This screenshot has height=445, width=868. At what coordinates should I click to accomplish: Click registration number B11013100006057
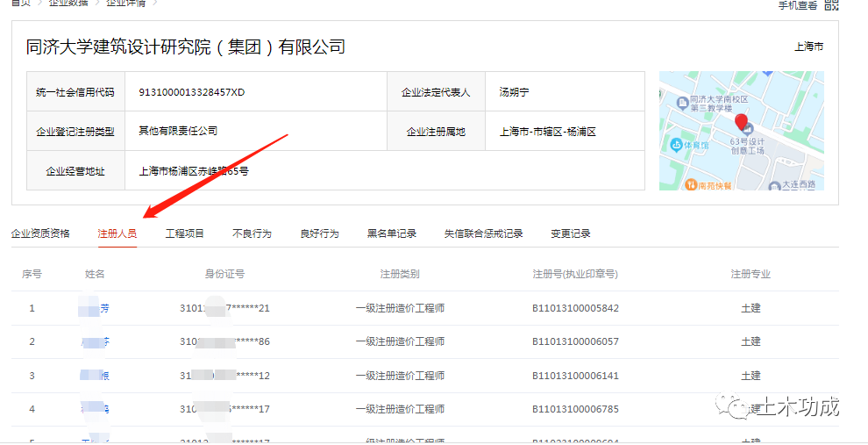click(576, 342)
